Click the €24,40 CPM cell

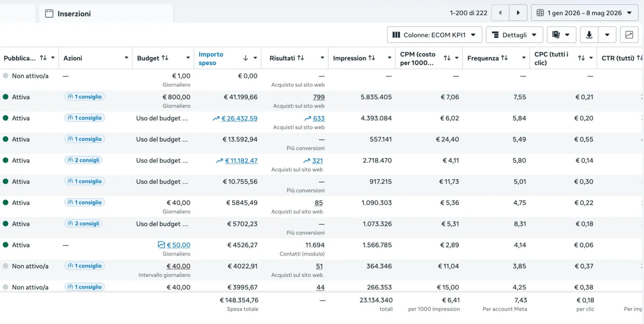447,139
